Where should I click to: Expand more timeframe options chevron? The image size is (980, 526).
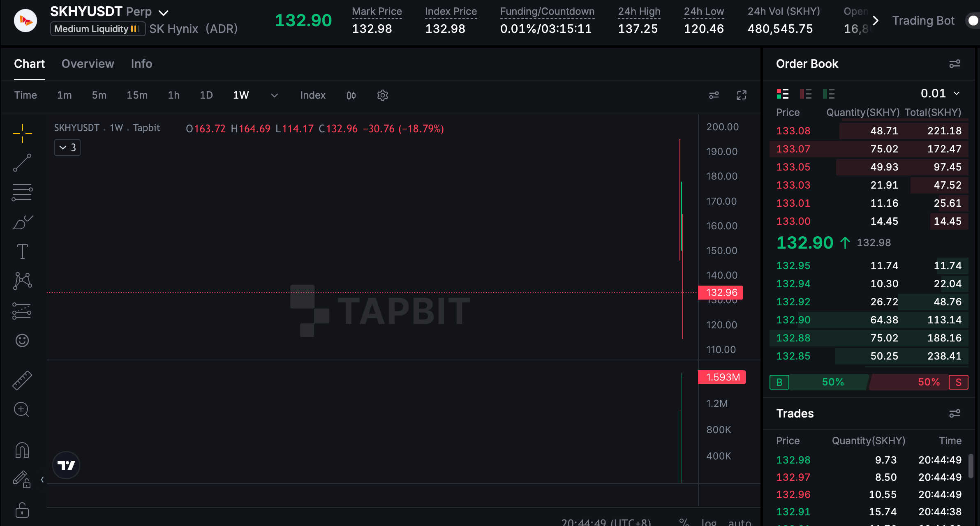point(274,95)
